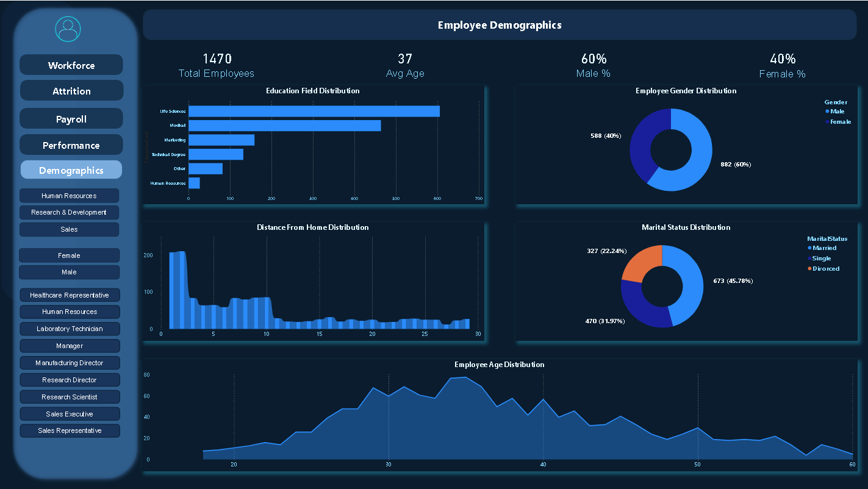Click the Marital Status Distribution chart title
The height and width of the screenshot is (489, 868).
pos(686,227)
